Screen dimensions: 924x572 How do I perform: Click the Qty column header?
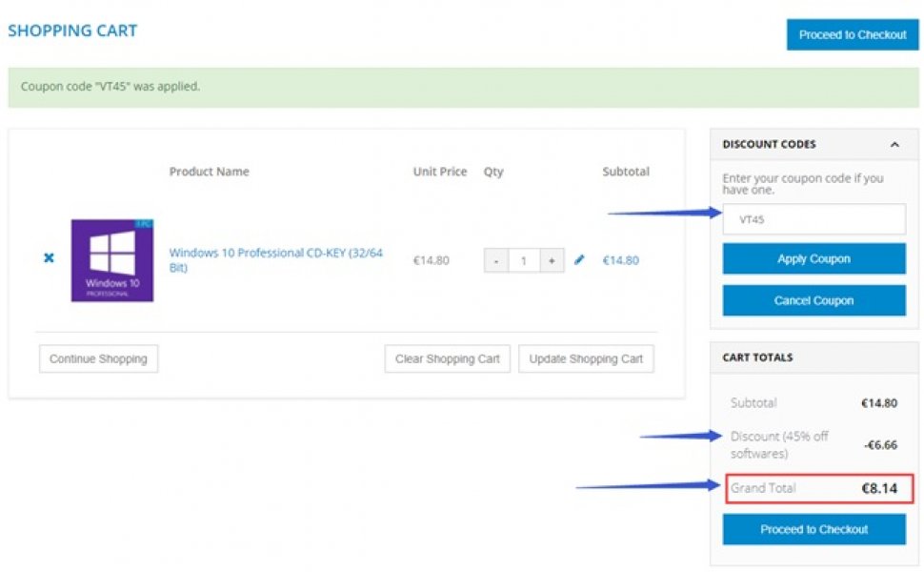(x=493, y=172)
